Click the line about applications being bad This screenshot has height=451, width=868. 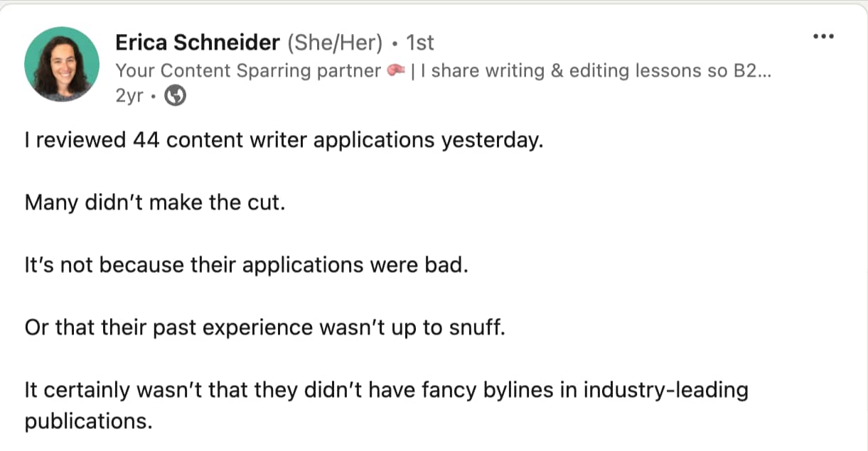247,266
